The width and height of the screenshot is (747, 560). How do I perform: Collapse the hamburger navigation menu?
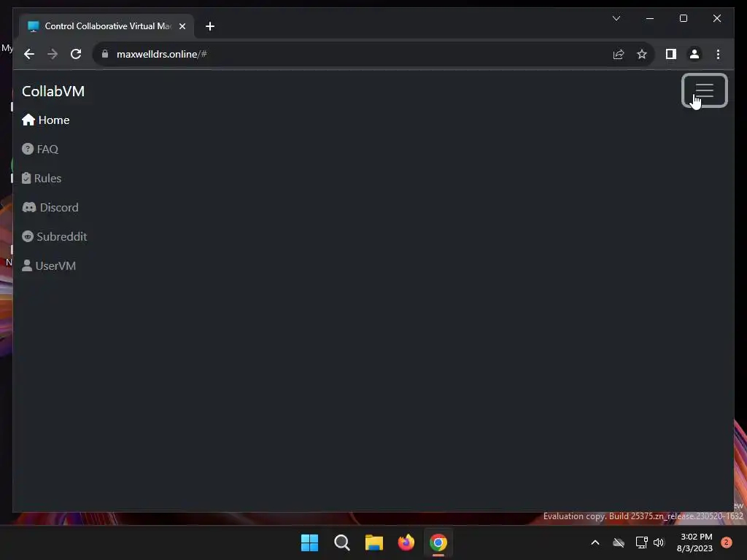704,90
